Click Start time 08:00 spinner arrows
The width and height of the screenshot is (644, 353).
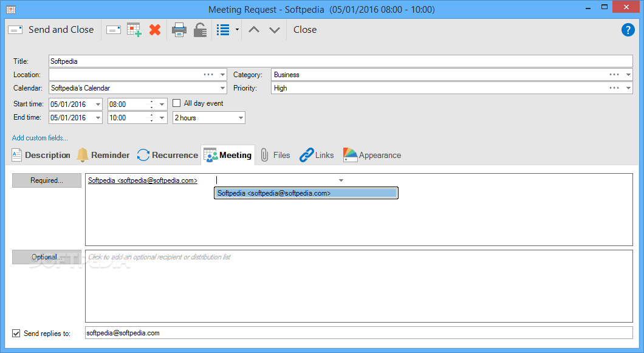[x=151, y=105]
